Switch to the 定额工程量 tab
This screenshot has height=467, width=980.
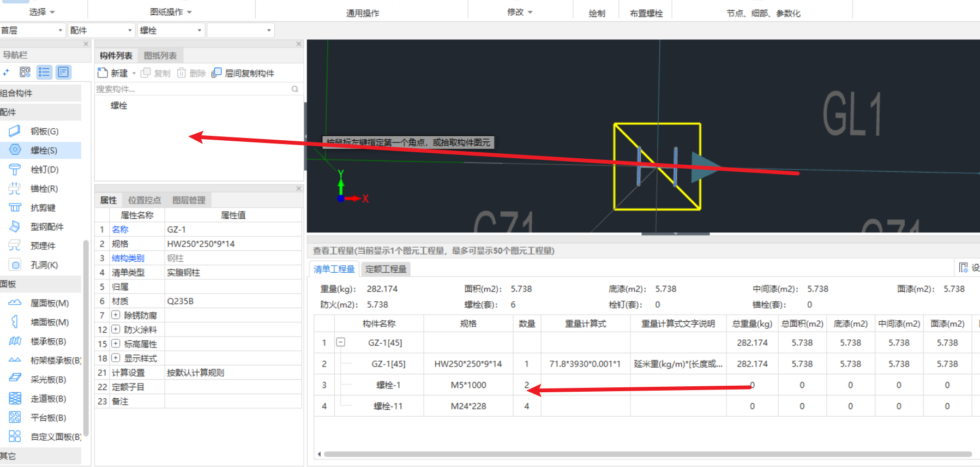tap(386, 269)
